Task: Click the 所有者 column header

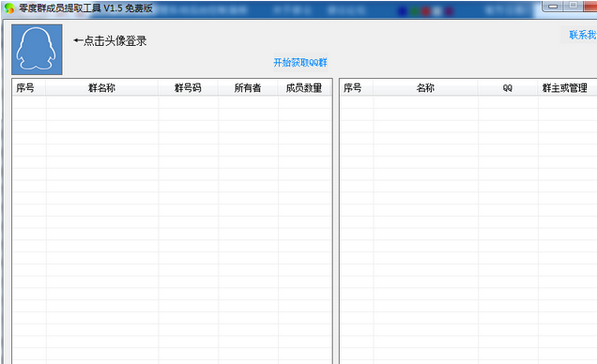Action: point(248,88)
